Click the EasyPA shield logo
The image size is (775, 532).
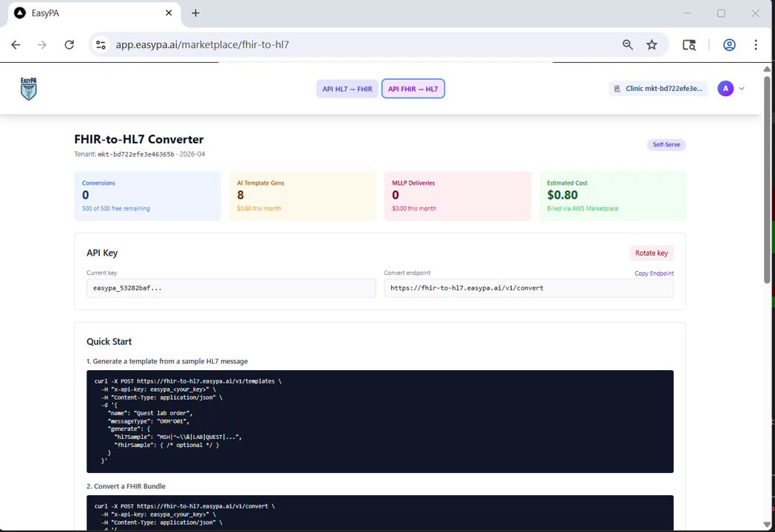click(29, 89)
